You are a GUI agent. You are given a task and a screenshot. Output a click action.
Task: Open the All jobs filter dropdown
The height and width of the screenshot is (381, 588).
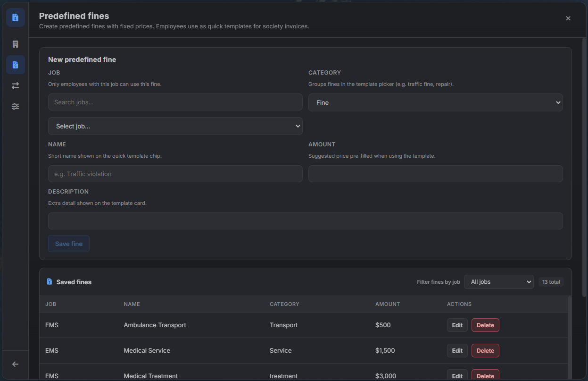tap(499, 282)
